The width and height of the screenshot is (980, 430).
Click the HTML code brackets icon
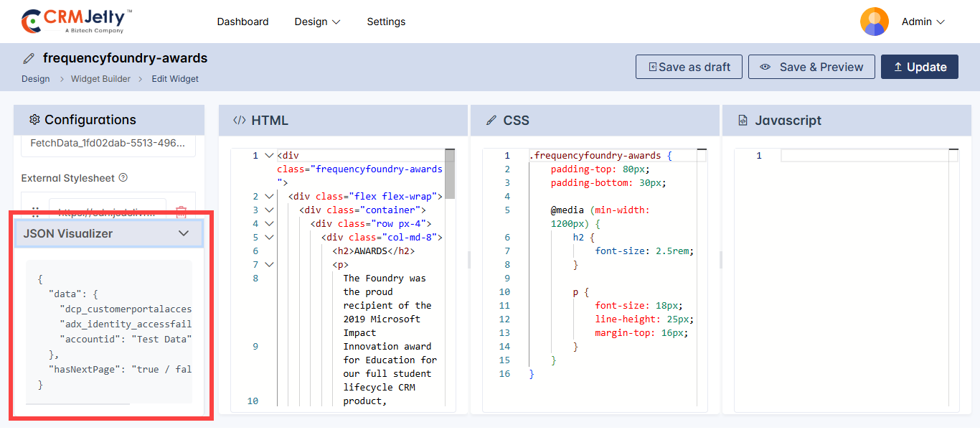click(x=240, y=121)
